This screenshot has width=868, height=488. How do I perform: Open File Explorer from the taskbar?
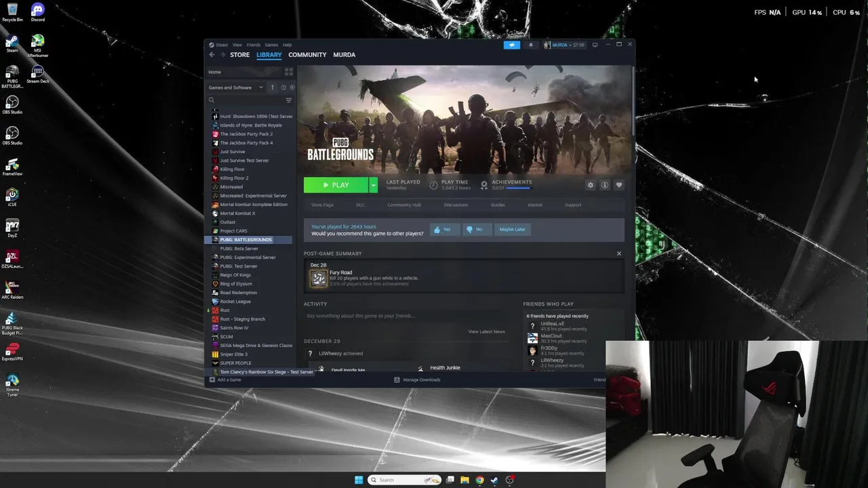465,480
